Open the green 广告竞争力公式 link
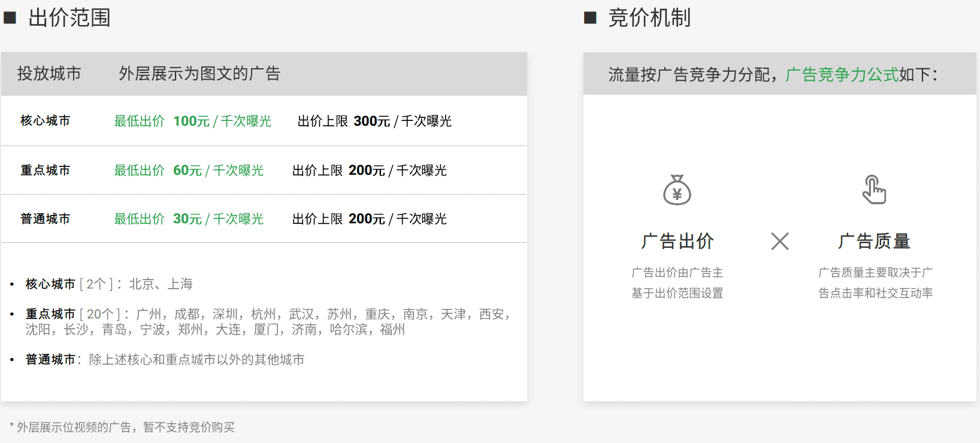980x443 pixels. point(842,74)
